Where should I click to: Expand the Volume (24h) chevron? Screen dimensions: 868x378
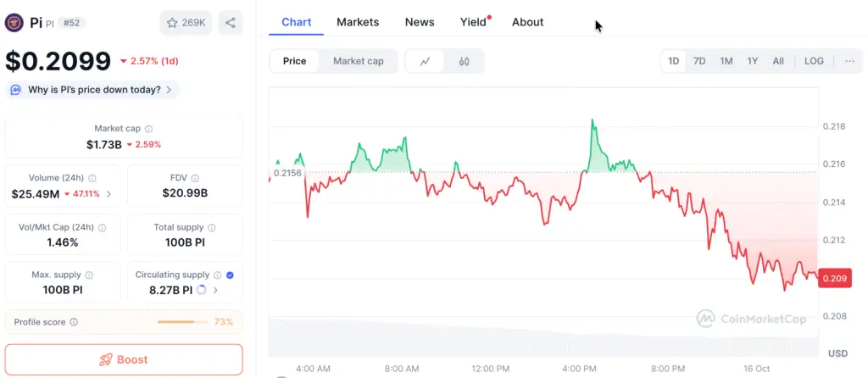click(108, 194)
